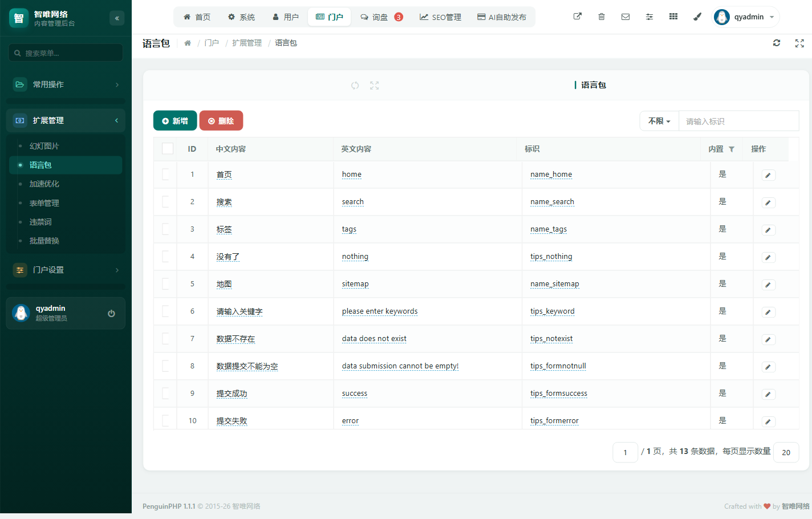The height and width of the screenshot is (519, 812).
Task: Click the panel expand icon beside 语言包 title
Action: click(374, 86)
